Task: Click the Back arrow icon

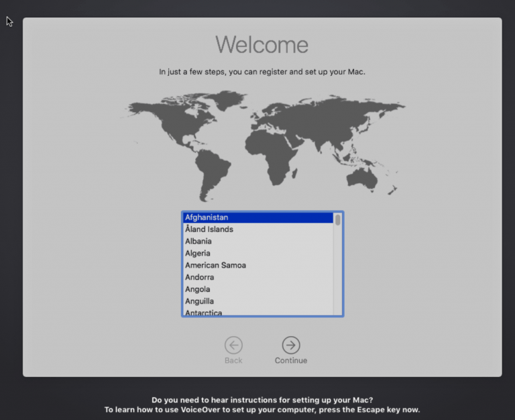Action: click(x=233, y=345)
